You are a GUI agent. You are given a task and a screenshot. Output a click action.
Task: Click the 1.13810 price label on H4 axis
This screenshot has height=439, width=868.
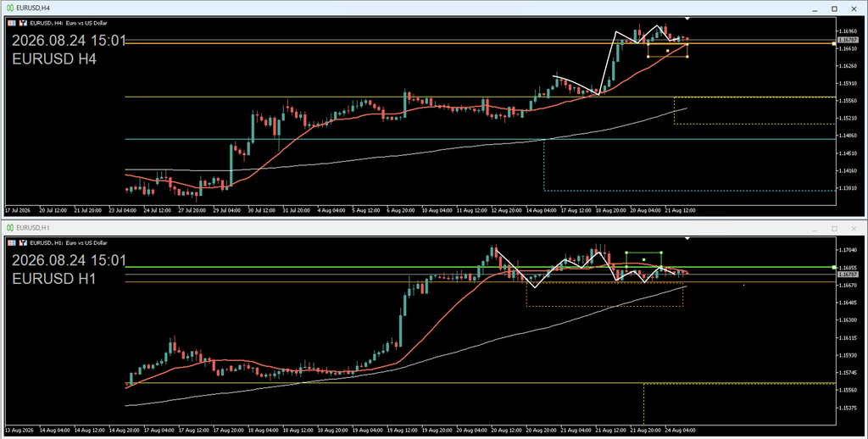tap(848, 188)
